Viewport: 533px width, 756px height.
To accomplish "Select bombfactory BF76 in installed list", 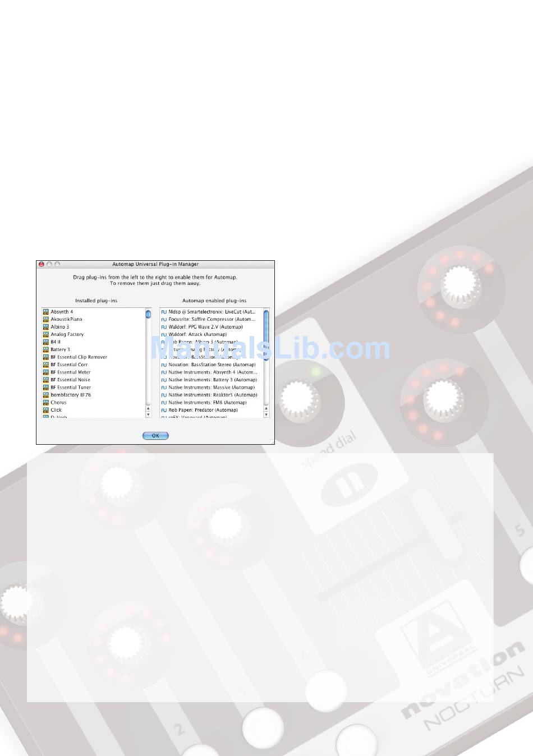I will click(x=71, y=395).
